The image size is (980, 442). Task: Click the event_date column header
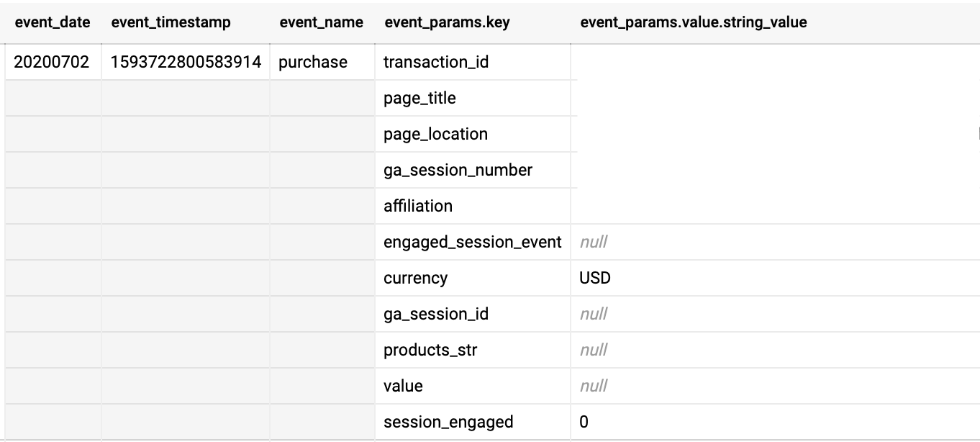53,22
